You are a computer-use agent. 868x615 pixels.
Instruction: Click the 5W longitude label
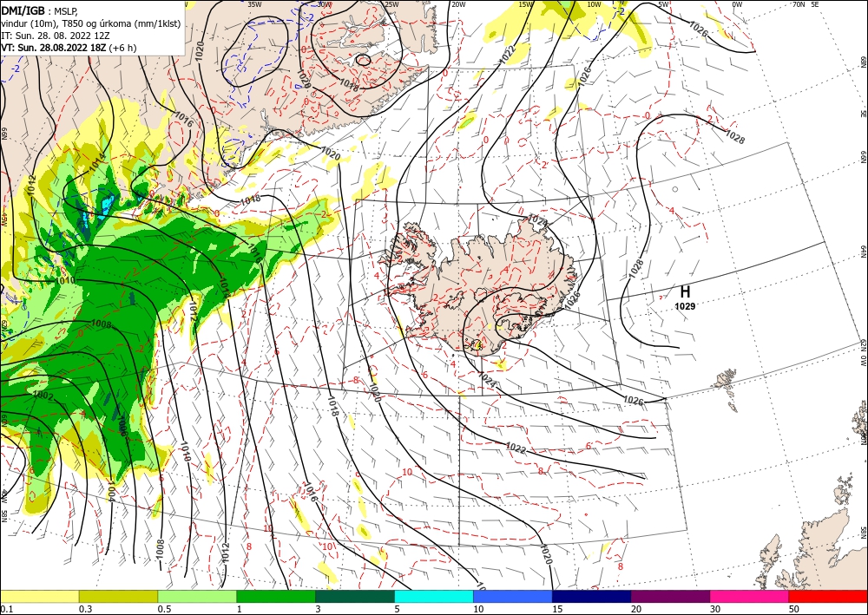click(x=663, y=4)
